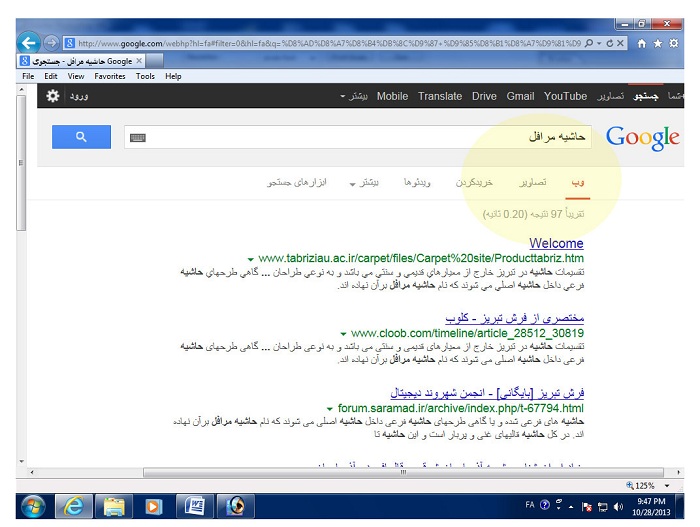Stop loading with the address bar X
Viewport: 700px width, 527px height.
tap(620, 43)
